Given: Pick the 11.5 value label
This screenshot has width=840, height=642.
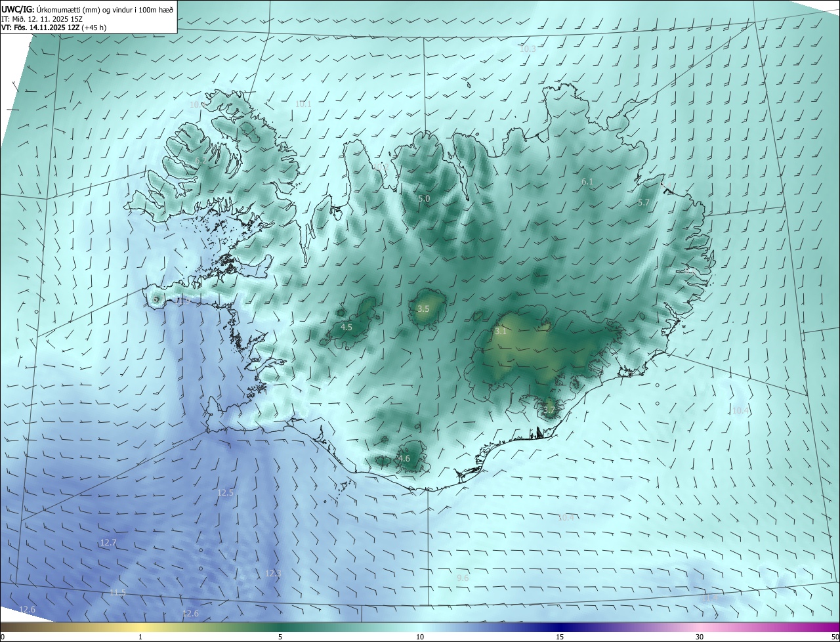Looking at the screenshot, I should [117, 593].
